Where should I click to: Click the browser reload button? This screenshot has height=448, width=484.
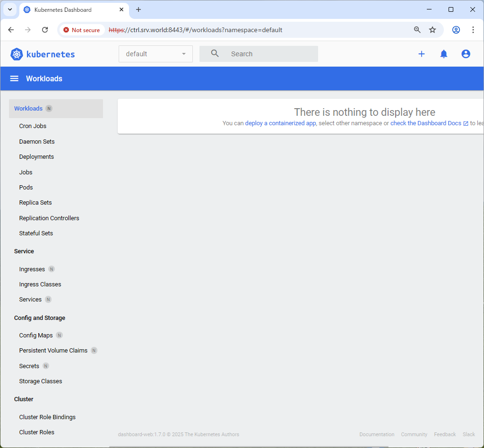[45, 30]
